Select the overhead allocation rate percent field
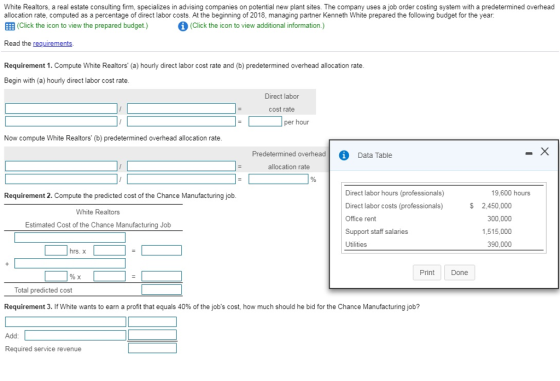This screenshot has height=381, width=560. (279, 179)
